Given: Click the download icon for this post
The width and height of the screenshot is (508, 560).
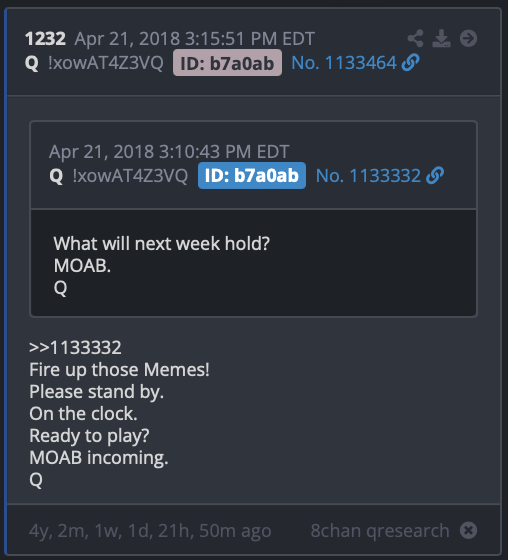Looking at the screenshot, I should click(442, 38).
